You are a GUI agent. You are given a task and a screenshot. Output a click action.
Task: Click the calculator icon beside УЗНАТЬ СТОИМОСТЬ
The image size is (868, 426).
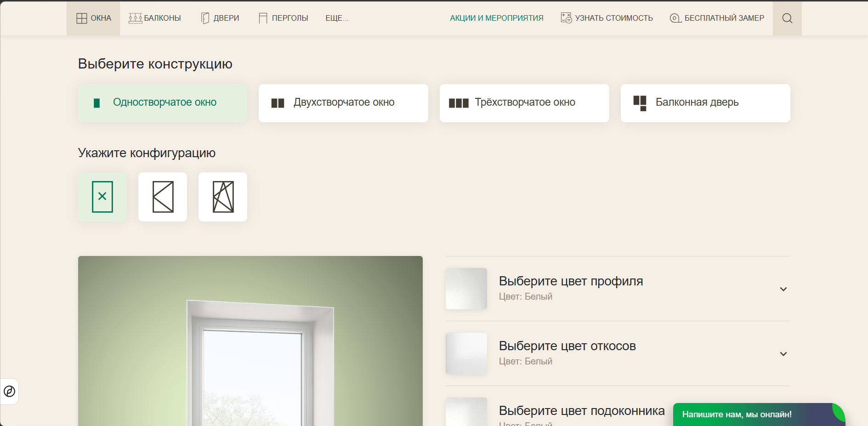click(566, 18)
